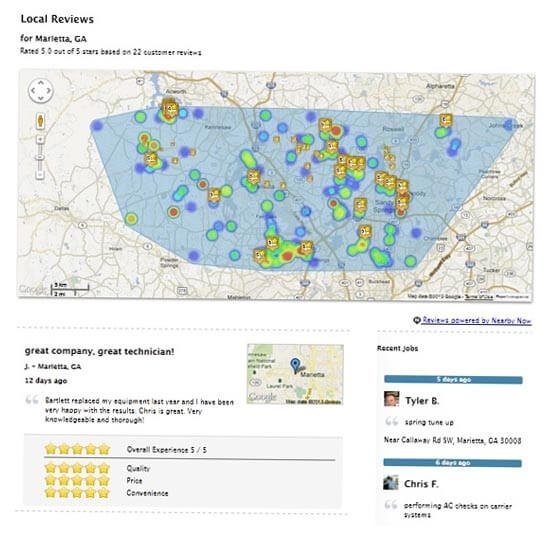Viewport: 556px width, 548px height.
Task: Click 'for Marietta, GA' subheading
Action: point(54,38)
